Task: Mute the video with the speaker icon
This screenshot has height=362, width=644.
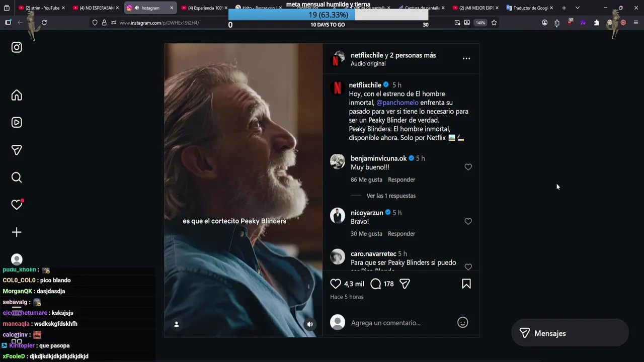Action: (x=310, y=324)
